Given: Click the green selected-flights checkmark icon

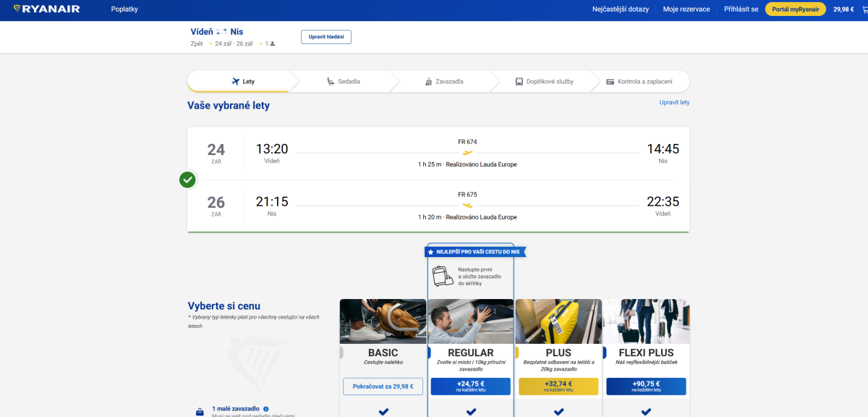Looking at the screenshot, I should [188, 180].
